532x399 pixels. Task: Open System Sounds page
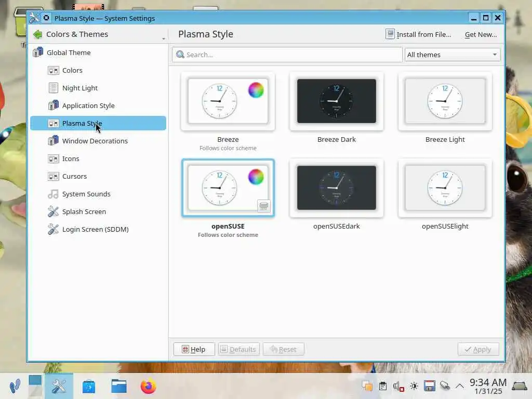point(98,194)
